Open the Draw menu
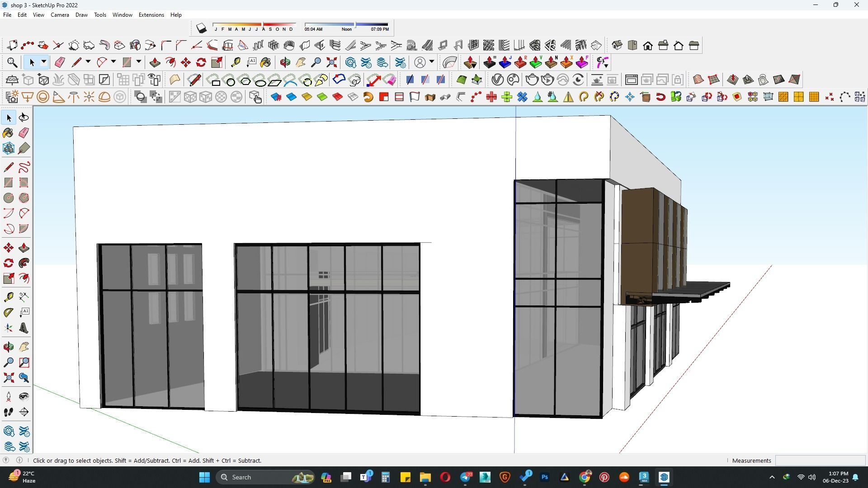 tap(81, 15)
